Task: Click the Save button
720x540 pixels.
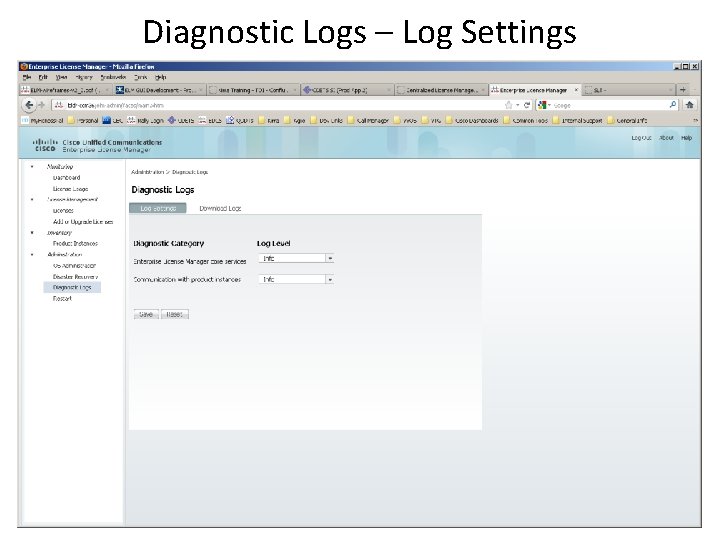Action: (146, 314)
